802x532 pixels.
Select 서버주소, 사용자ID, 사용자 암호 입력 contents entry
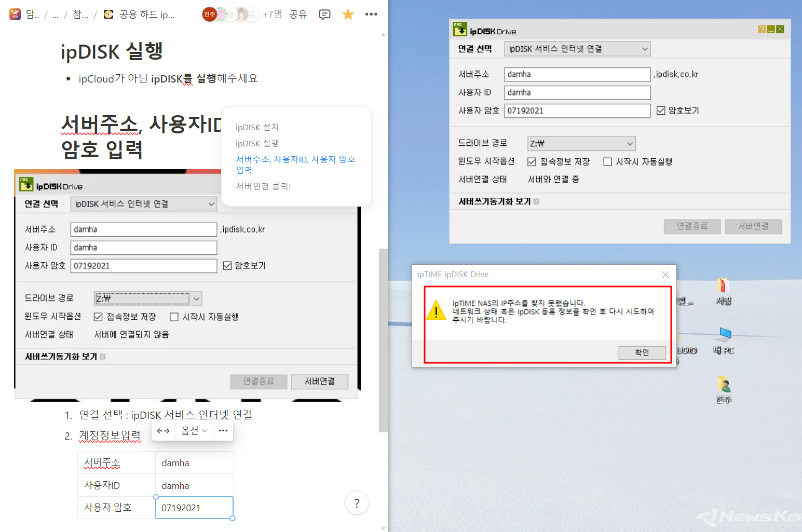point(295,165)
